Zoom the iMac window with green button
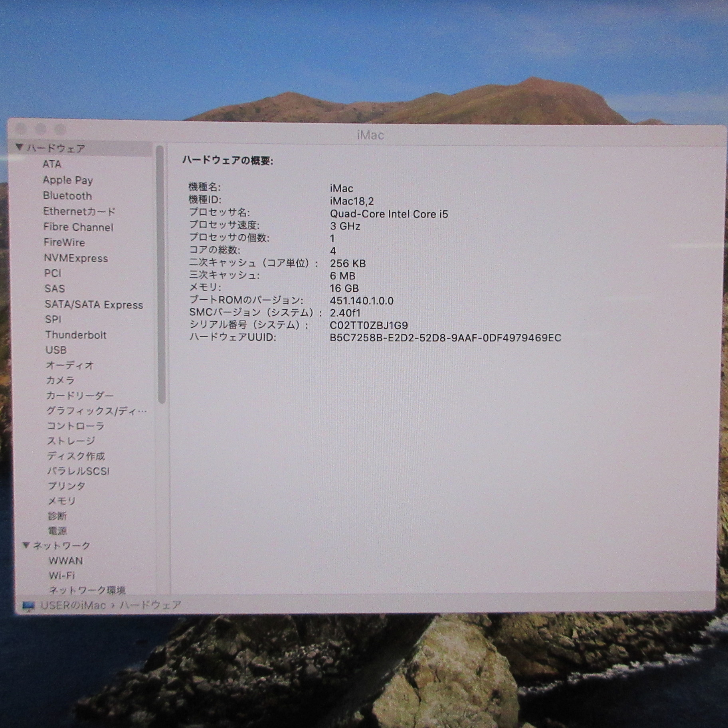Viewport: 728px width, 728px height. (60, 130)
